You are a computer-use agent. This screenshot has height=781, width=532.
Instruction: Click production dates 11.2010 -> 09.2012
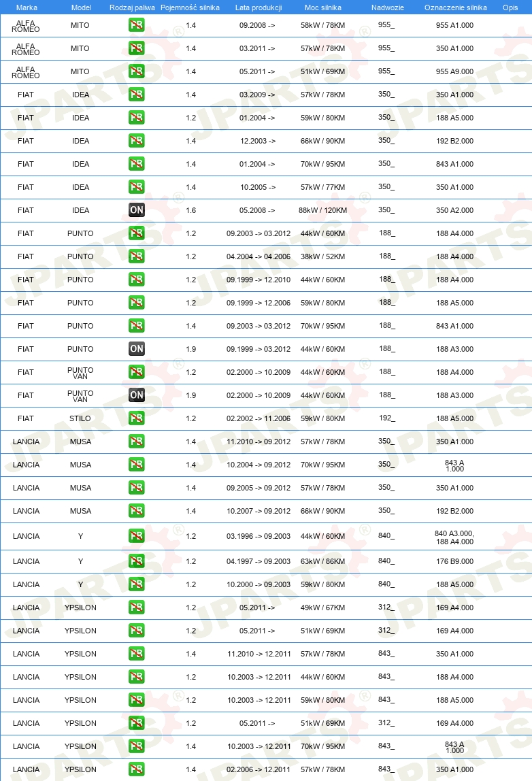point(259,442)
